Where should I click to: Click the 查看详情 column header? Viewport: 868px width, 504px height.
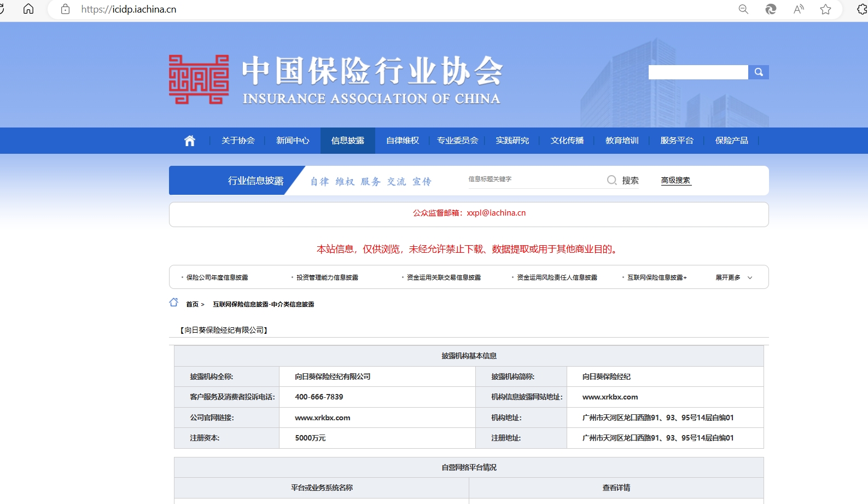click(616, 488)
